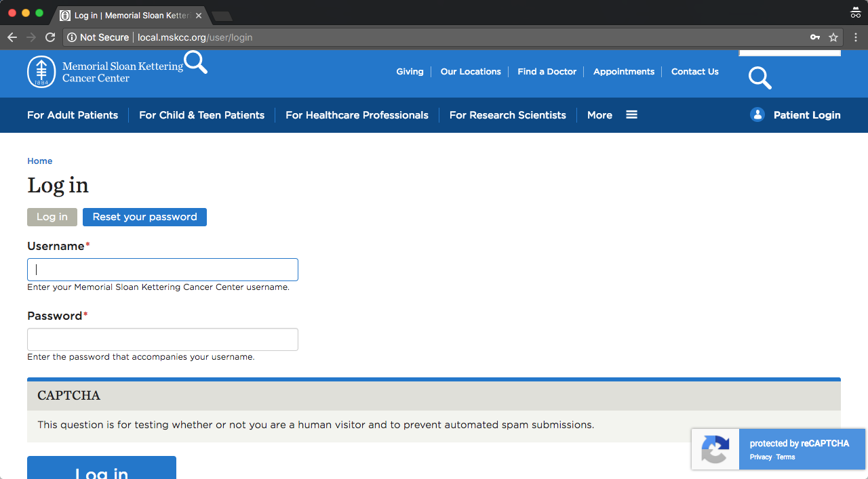Click the 'Enter the password that accompanies' hint text

pos(141,357)
